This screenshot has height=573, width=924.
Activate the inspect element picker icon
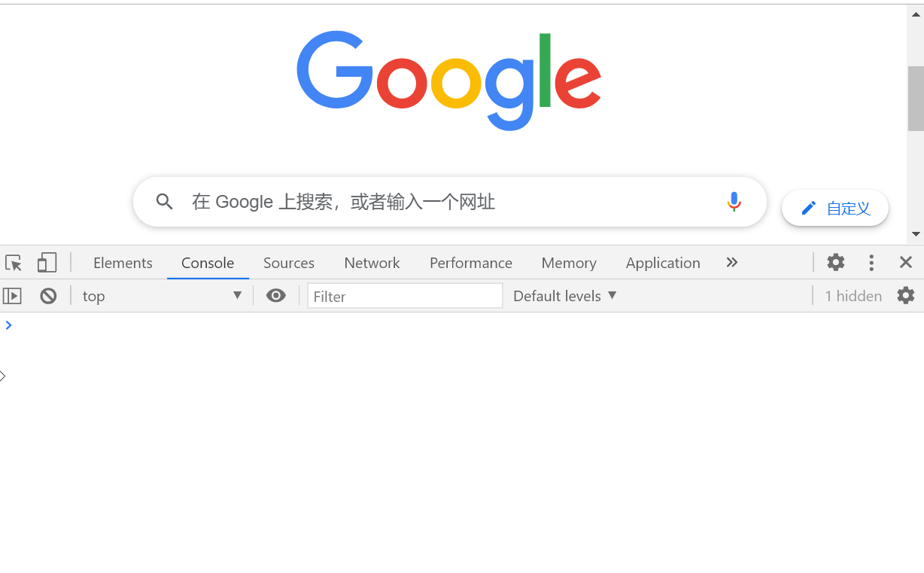[14, 263]
